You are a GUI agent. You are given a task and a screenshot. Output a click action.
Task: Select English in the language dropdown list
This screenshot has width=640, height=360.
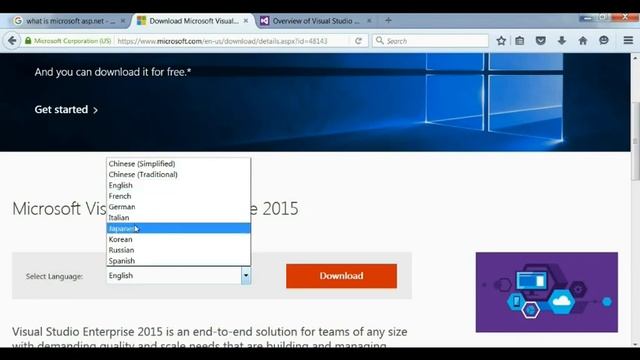(178, 185)
